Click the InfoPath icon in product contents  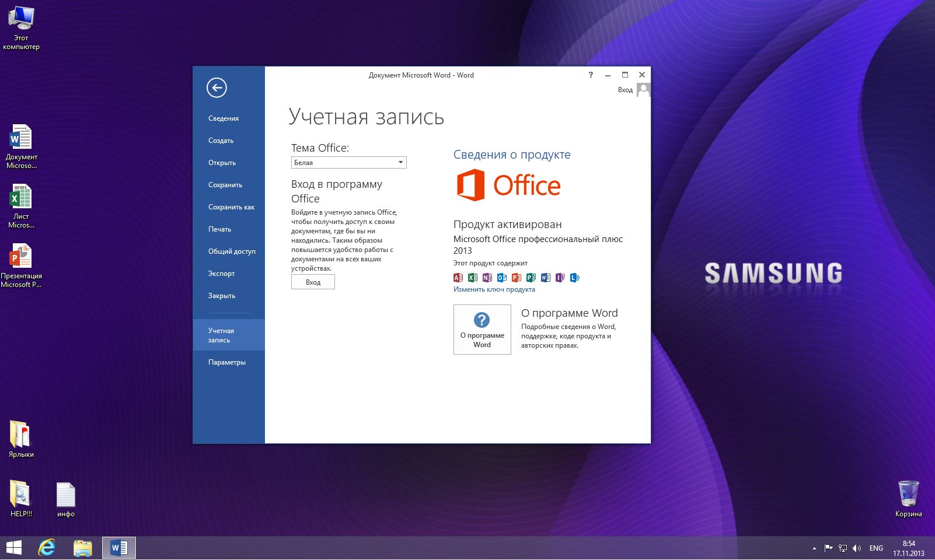pyautogui.click(x=560, y=278)
